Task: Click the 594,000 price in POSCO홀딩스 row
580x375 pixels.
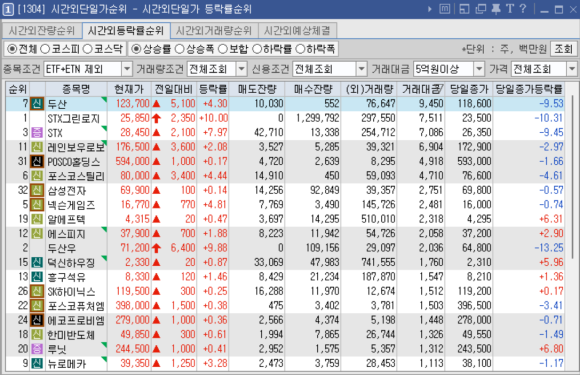Action: click(132, 161)
